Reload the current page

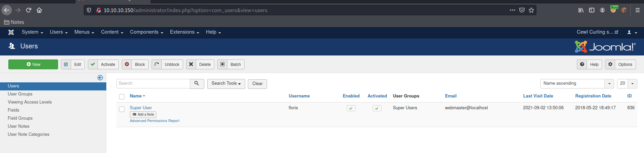tap(29, 10)
